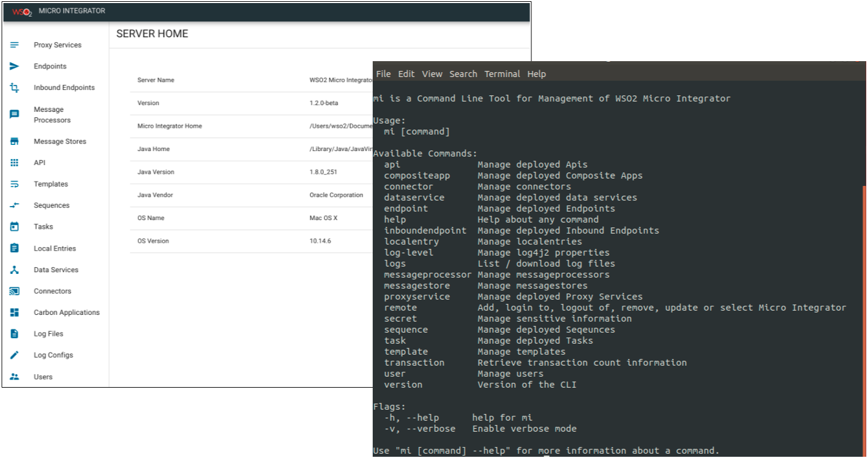
Task: Open Tasks label in sidebar
Action: click(x=43, y=226)
